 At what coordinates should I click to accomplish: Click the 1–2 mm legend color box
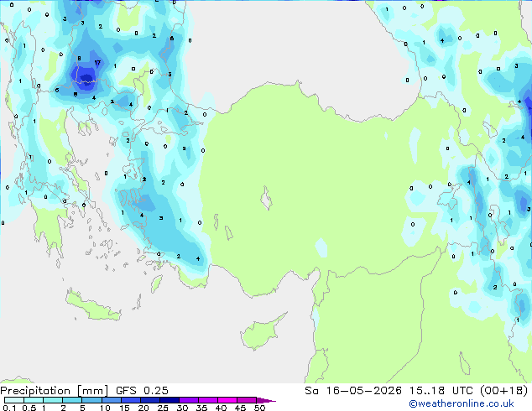(x=53, y=400)
